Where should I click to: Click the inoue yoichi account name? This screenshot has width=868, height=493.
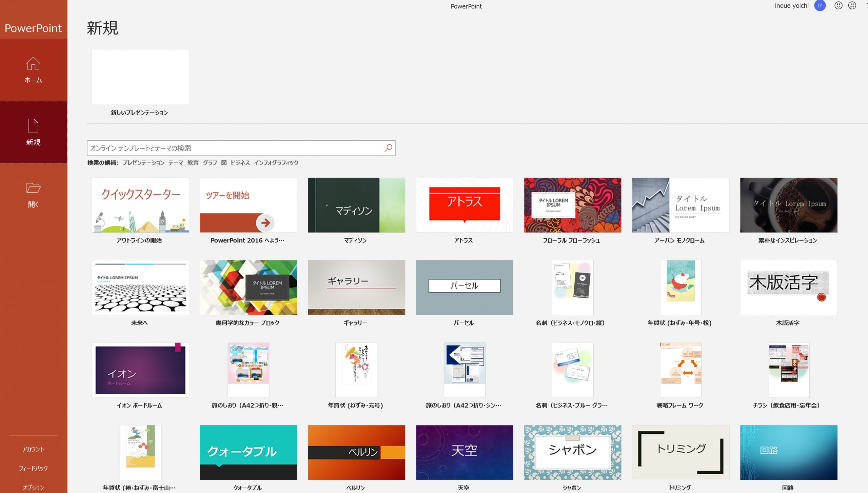click(x=791, y=6)
